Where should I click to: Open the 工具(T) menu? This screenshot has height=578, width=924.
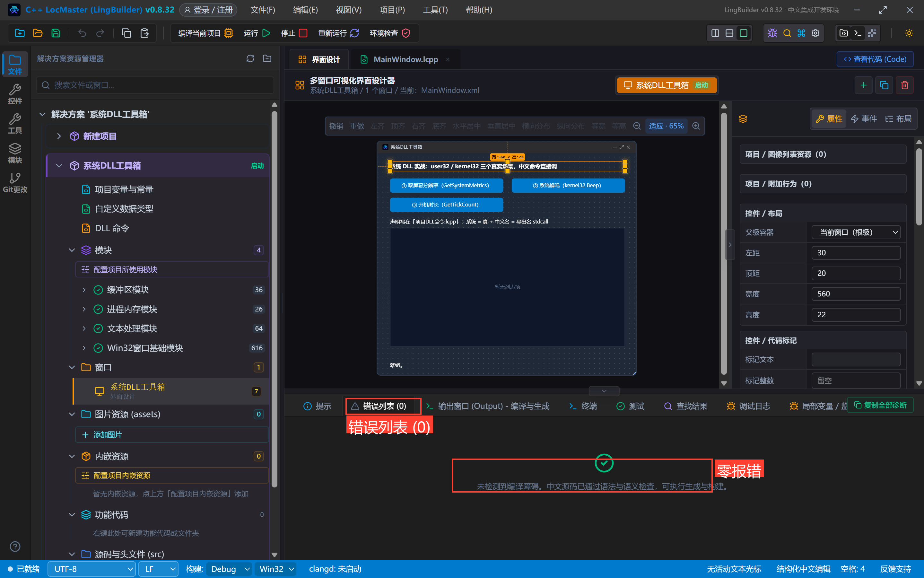435,10
